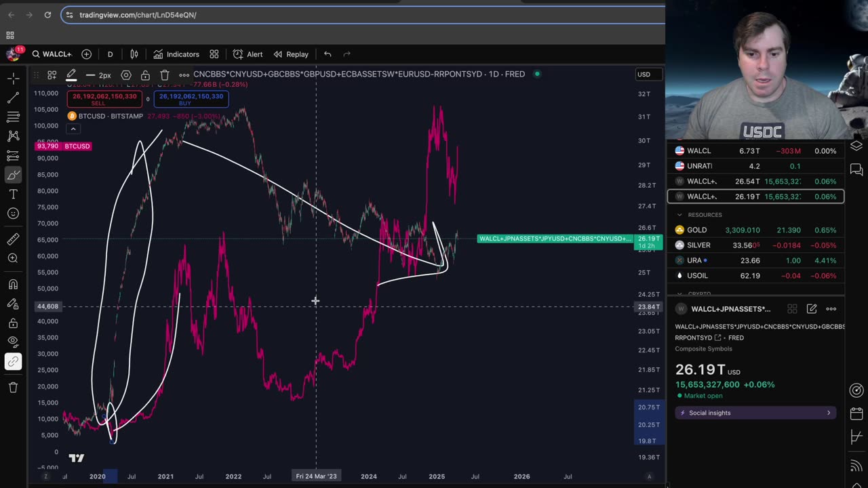Viewport: 868px width, 488px height.
Task: Add symbol with the plus circle icon
Action: point(86,54)
